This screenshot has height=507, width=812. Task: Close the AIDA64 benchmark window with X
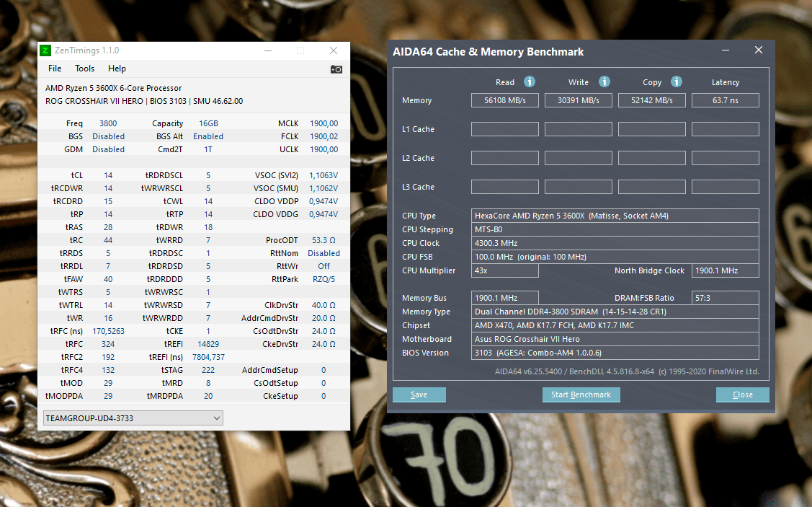[x=759, y=50]
